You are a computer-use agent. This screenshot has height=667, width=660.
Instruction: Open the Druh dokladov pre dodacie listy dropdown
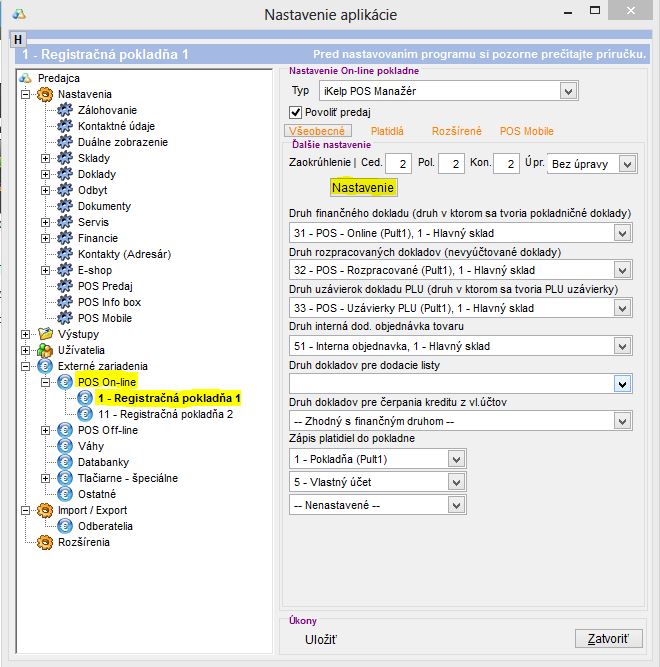(622, 383)
